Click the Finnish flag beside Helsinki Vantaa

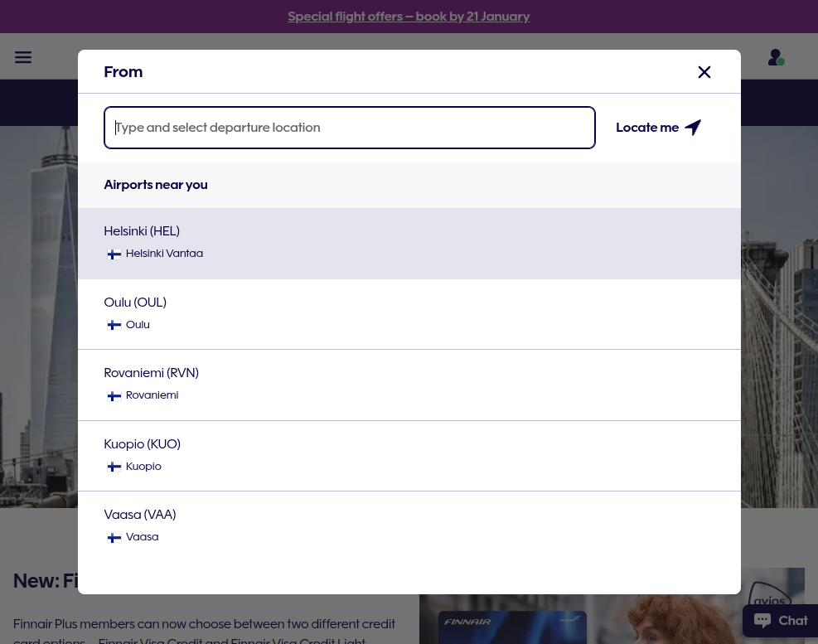click(114, 254)
